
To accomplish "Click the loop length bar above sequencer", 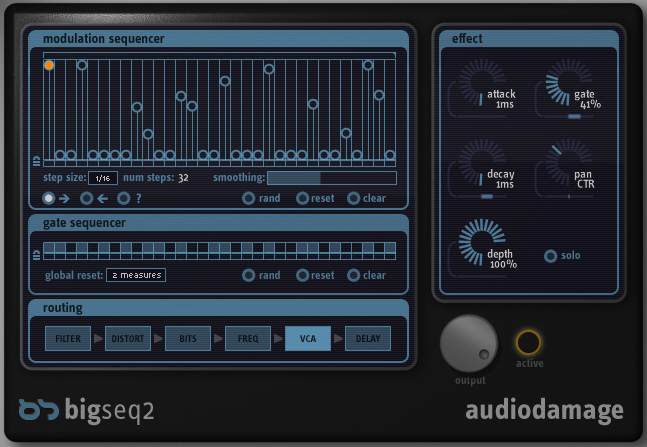I will point(220,54).
